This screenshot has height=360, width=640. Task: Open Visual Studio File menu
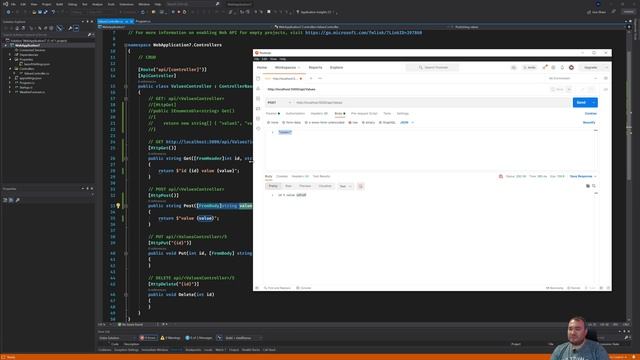[x=13, y=4]
